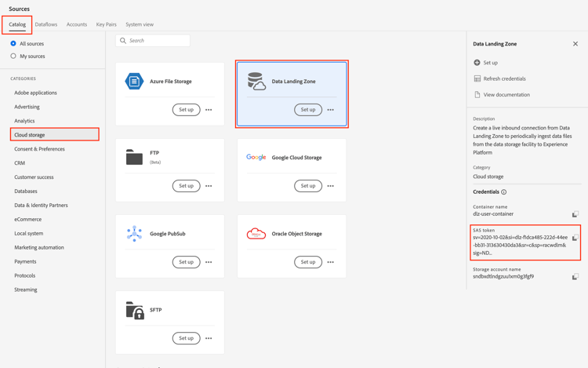Image resolution: width=588 pixels, height=368 pixels.
Task: Click Refresh credentials in right panel
Action: coord(504,78)
